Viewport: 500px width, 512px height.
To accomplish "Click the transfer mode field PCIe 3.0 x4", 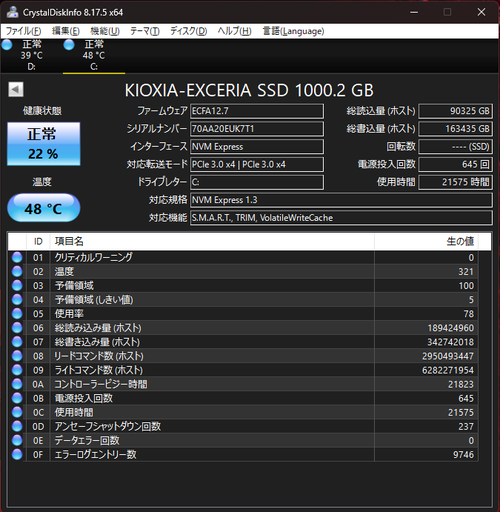I will (257, 164).
